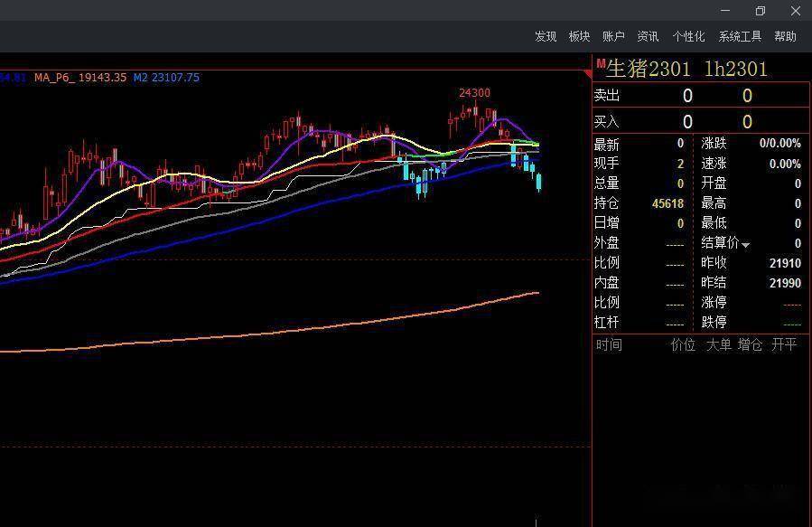Open the 帮助 menu
This screenshot has width=812, height=527.
(x=785, y=36)
